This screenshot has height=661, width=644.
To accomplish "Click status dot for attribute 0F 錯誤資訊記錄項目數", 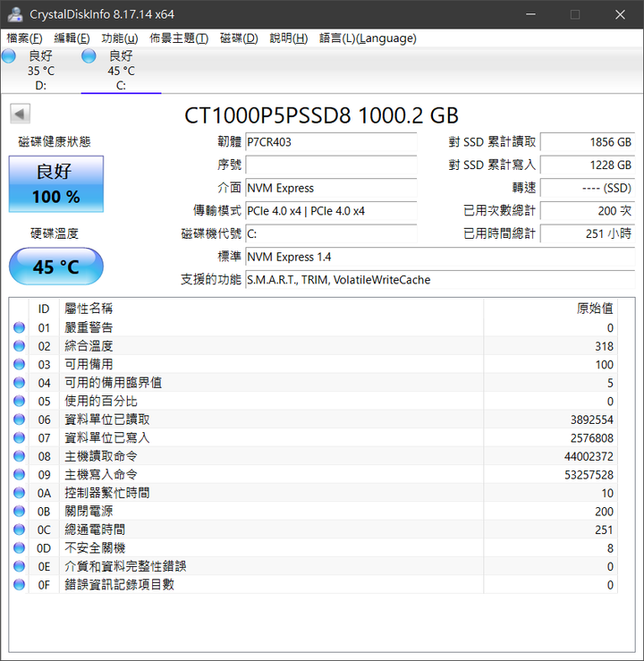I will point(19,584).
